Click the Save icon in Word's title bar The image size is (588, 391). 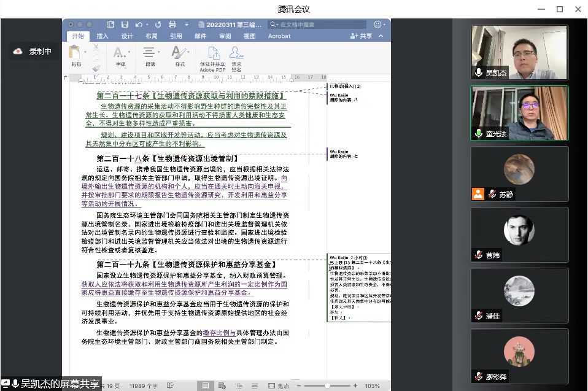[125, 25]
